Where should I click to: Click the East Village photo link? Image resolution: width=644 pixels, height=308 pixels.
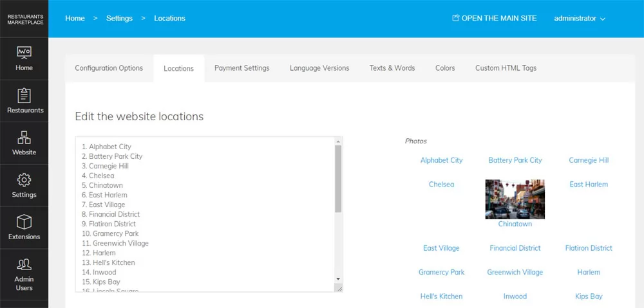[x=442, y=248]
